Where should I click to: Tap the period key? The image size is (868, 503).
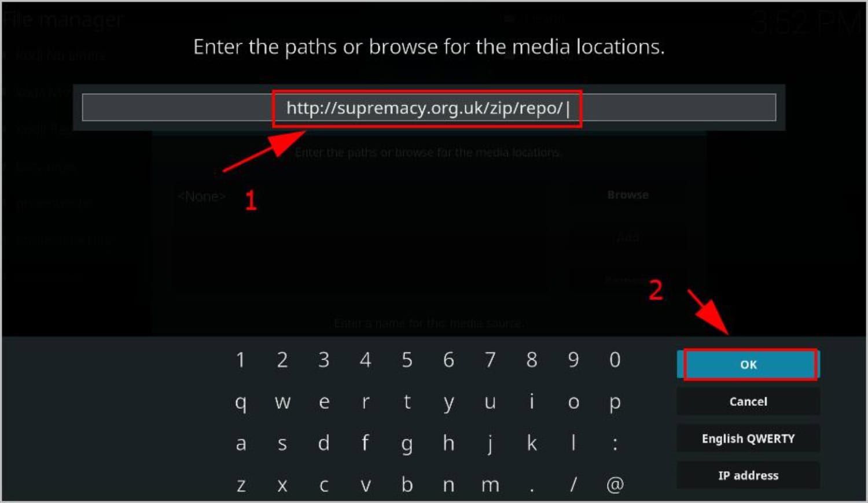coord(532,484)
